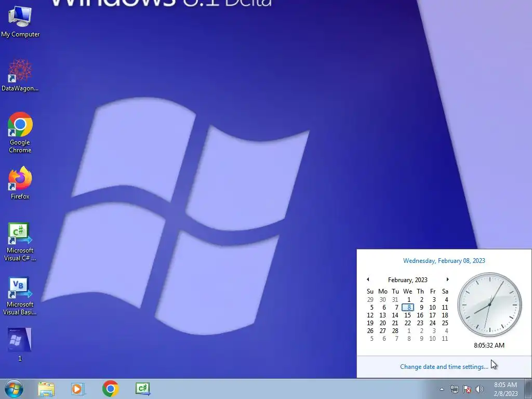
Task: Select February 14 in the calendar
Action: click(x=395, y=315)
